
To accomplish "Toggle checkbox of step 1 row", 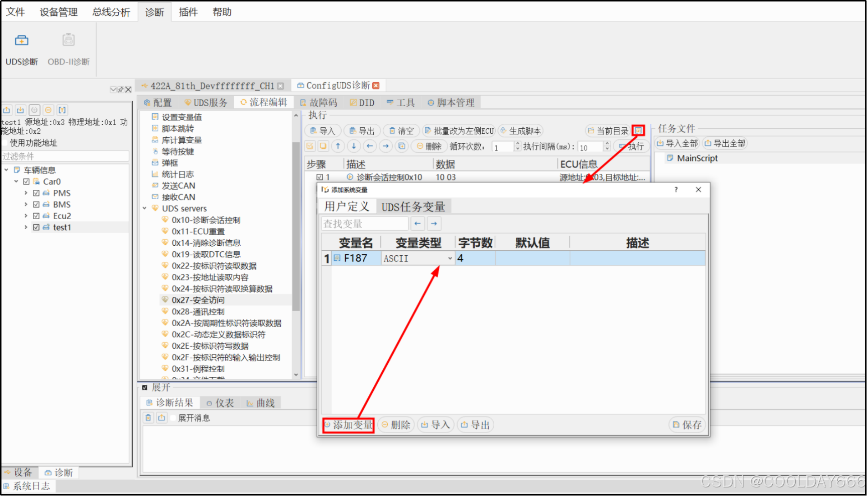I will (x=320, y=177).
